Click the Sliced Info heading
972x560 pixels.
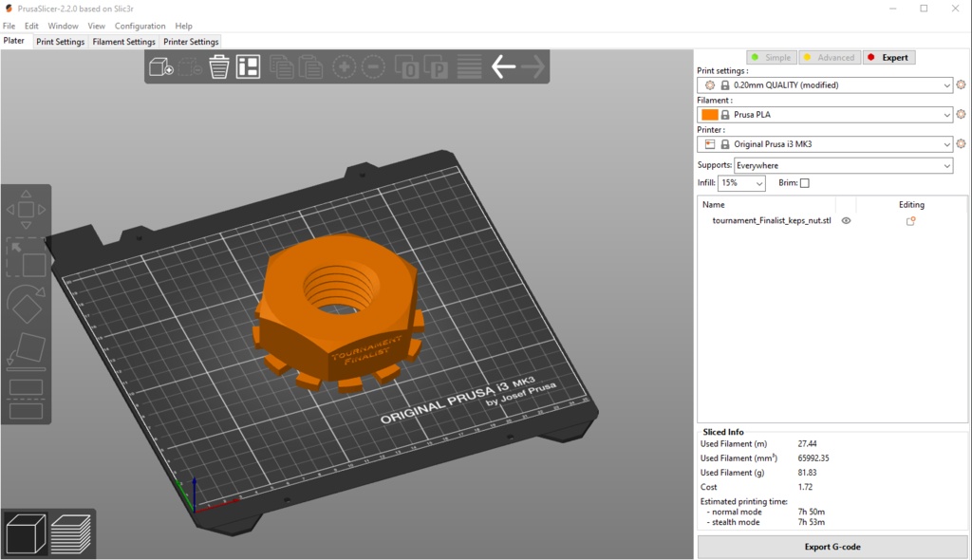pos(723,432)
